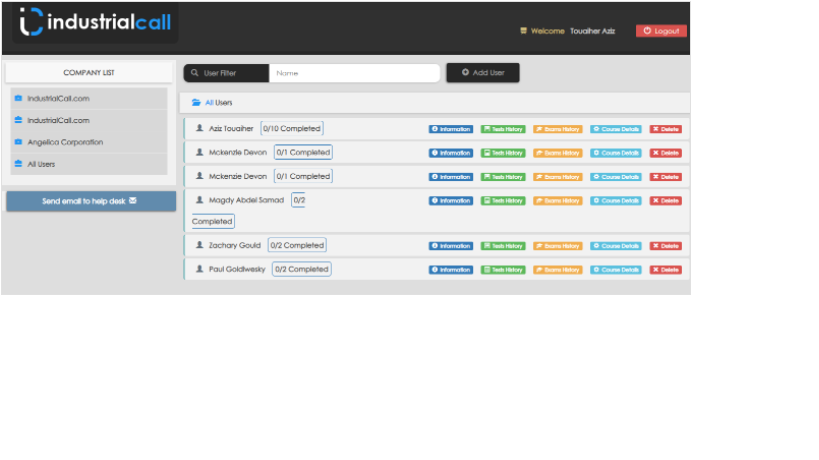Click the Add User button
This screenshot has width=819, height=460.
[x=483, y=73]
